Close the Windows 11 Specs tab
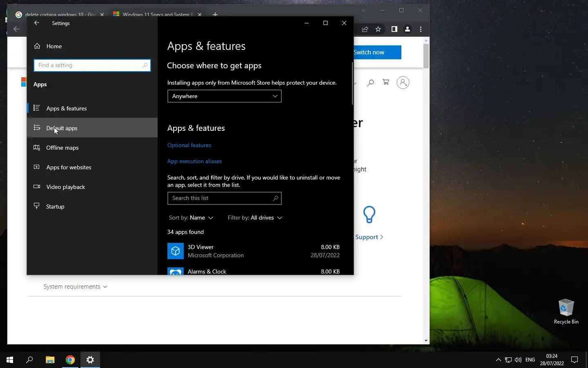588x368 pixels. pyautogui.click(x=200, y=14)
